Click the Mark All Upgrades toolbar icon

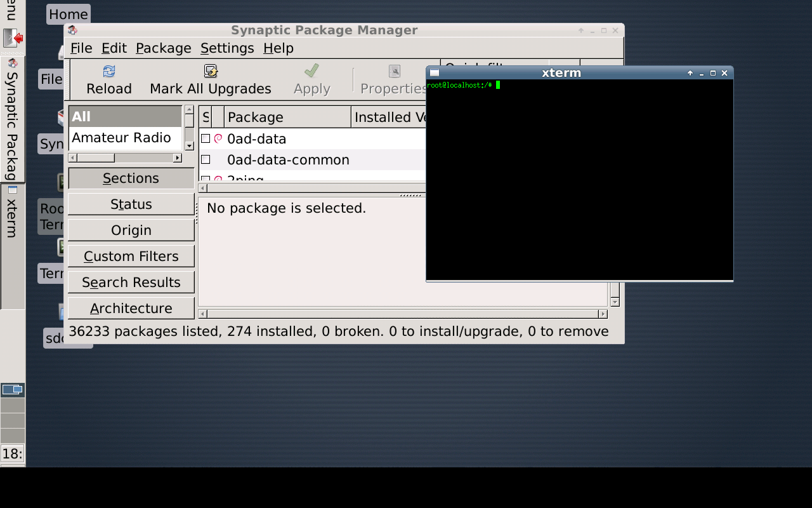[x=210, y=71]
